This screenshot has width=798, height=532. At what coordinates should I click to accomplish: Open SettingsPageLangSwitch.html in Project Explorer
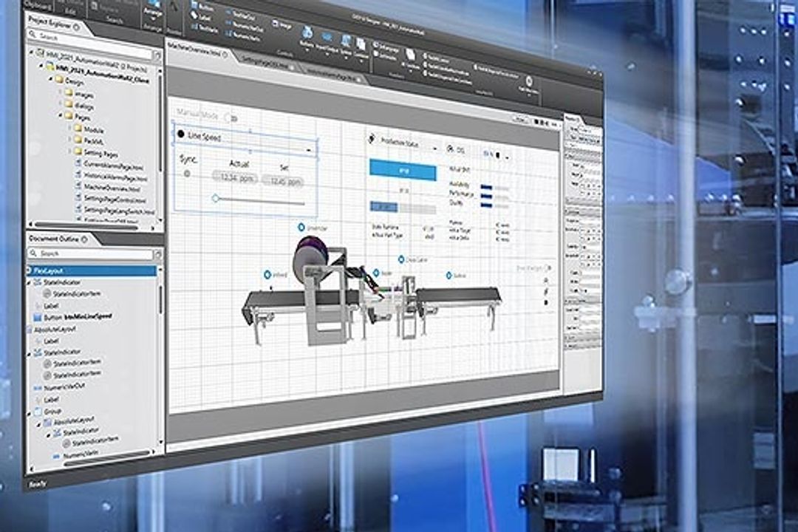point(115,211)
